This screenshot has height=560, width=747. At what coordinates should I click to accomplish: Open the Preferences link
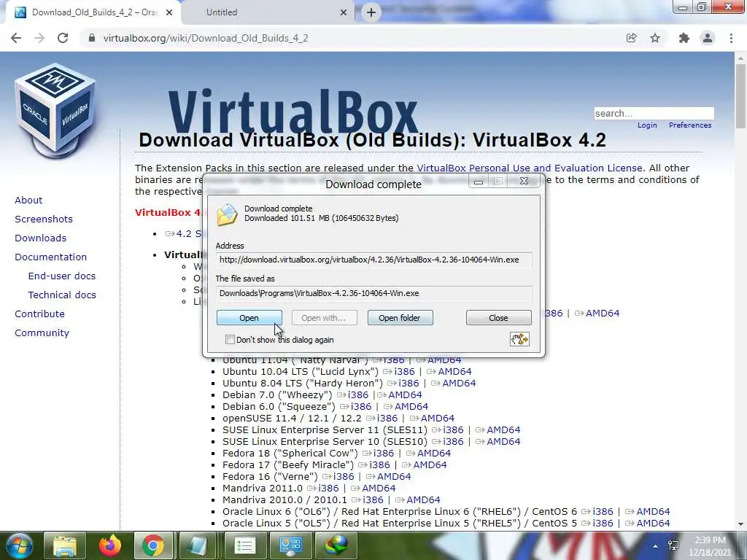point(690,125)
